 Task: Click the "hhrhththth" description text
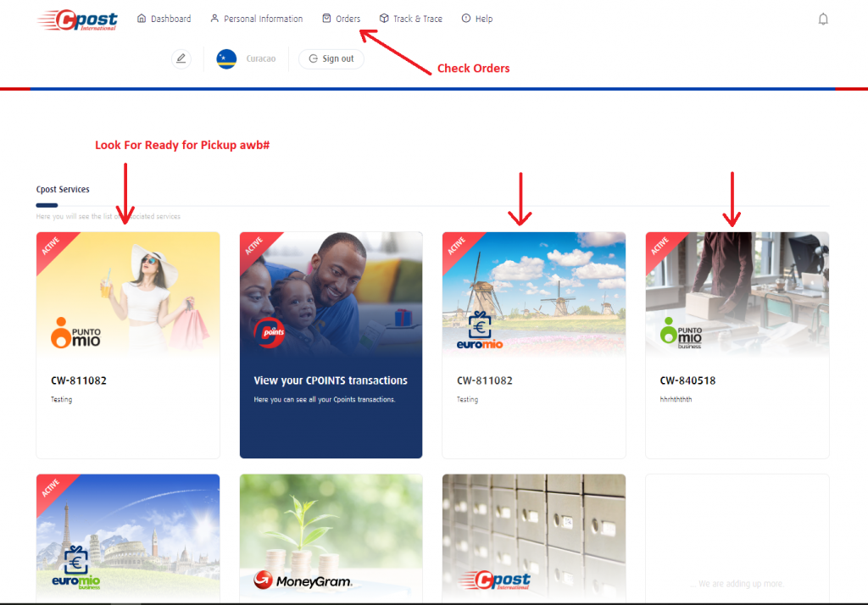pyautogui.click(x=676, y=399)
